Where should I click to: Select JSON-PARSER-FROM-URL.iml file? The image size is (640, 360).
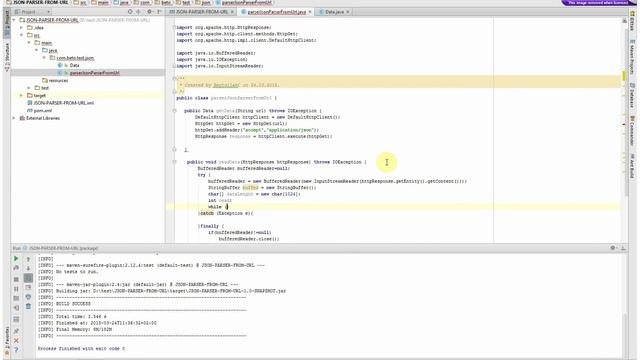coord(64,103)
